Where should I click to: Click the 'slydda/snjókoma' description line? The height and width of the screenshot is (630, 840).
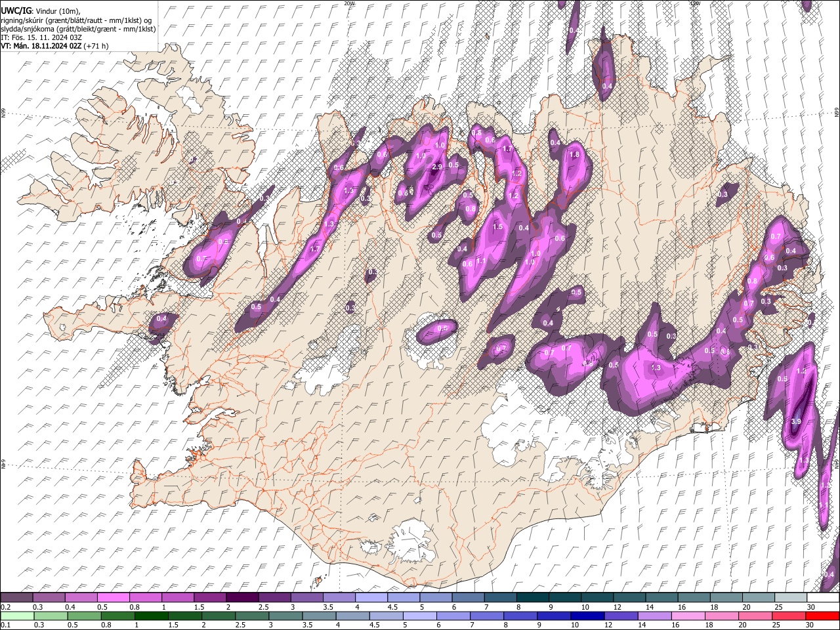point(78,29)
